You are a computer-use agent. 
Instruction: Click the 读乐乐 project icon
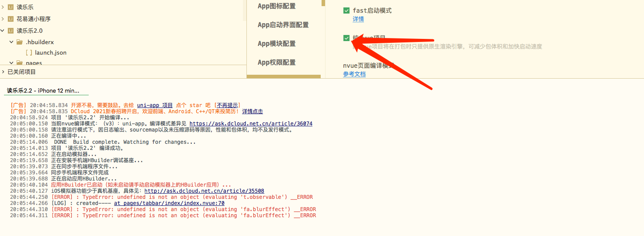(10, 7)
